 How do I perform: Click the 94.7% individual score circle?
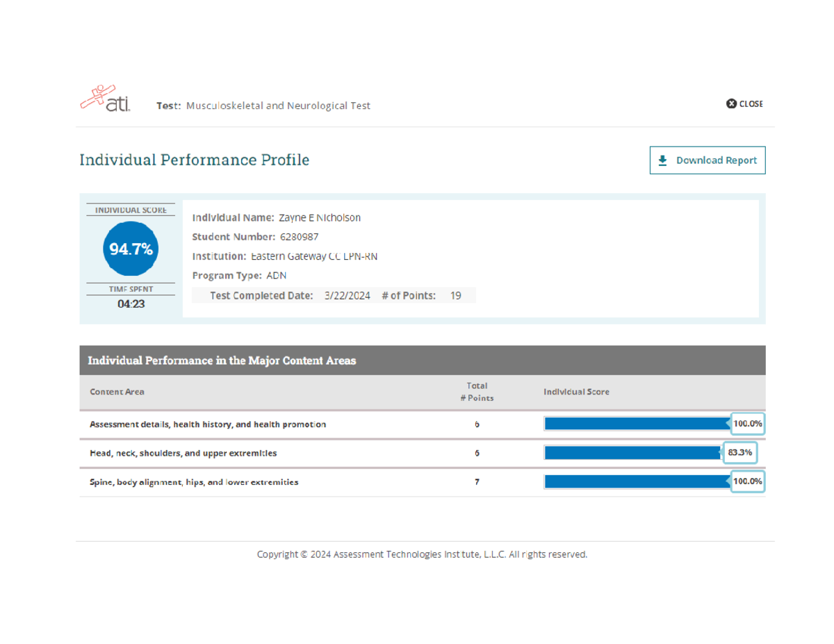(131, 249)
